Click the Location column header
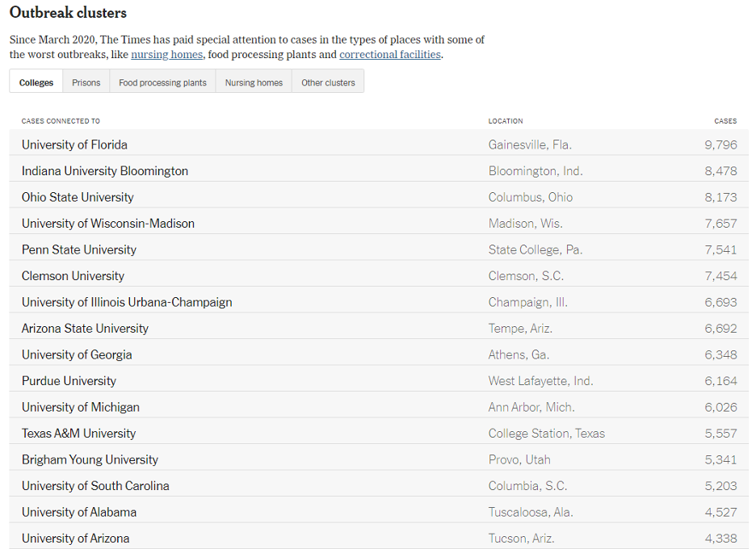The width and height of the screenshot is (756, 549). pyautogui.click(x=506, y=121)
